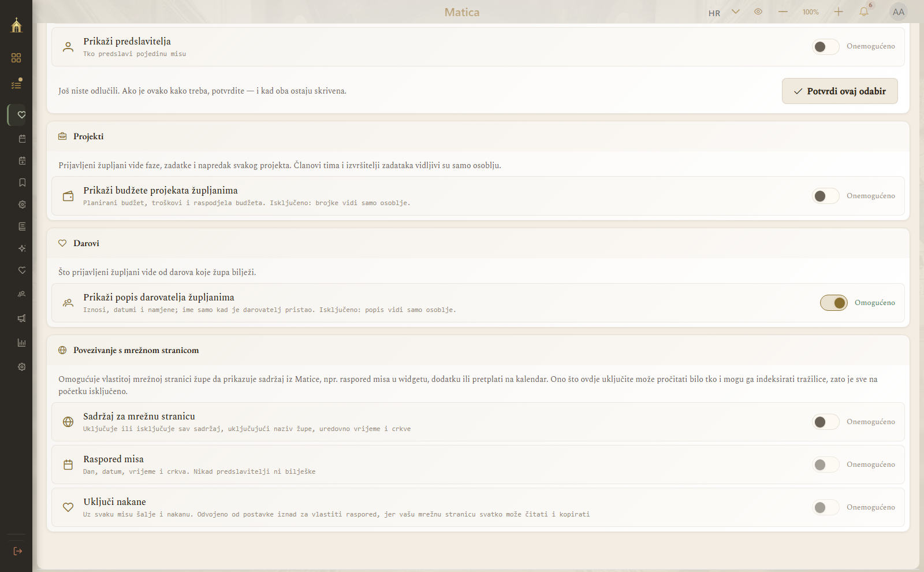
Task: Open the church home logo
Action: 16,25
